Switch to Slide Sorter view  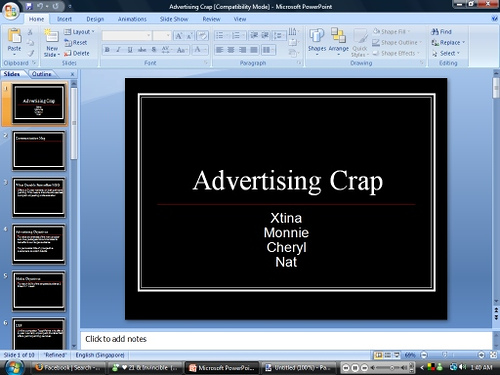coord(388,355)
